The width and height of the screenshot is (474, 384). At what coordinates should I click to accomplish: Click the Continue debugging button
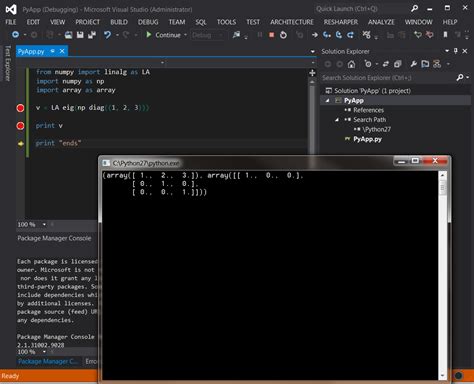tap(163, 35)
